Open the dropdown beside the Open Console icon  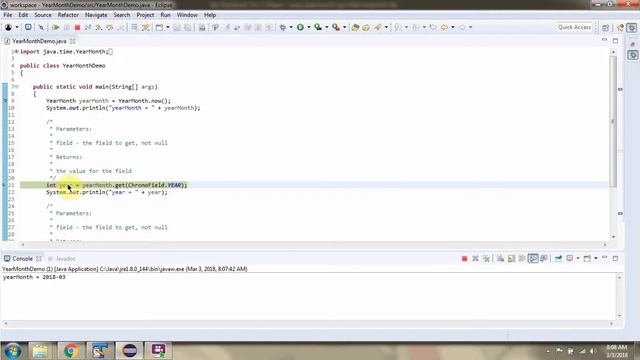coord(596,258)
